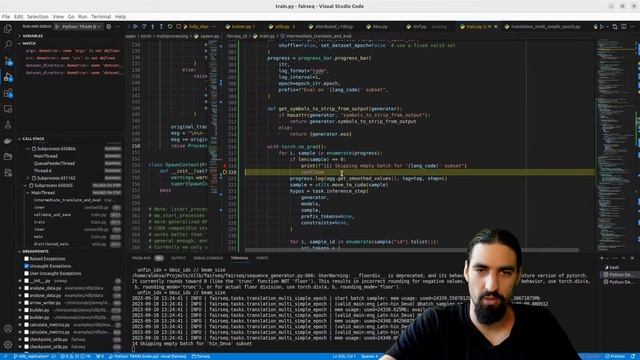Screen dimensions: 640x360
Task: Click the Split Editor Right icon
Action: (623, 27)
